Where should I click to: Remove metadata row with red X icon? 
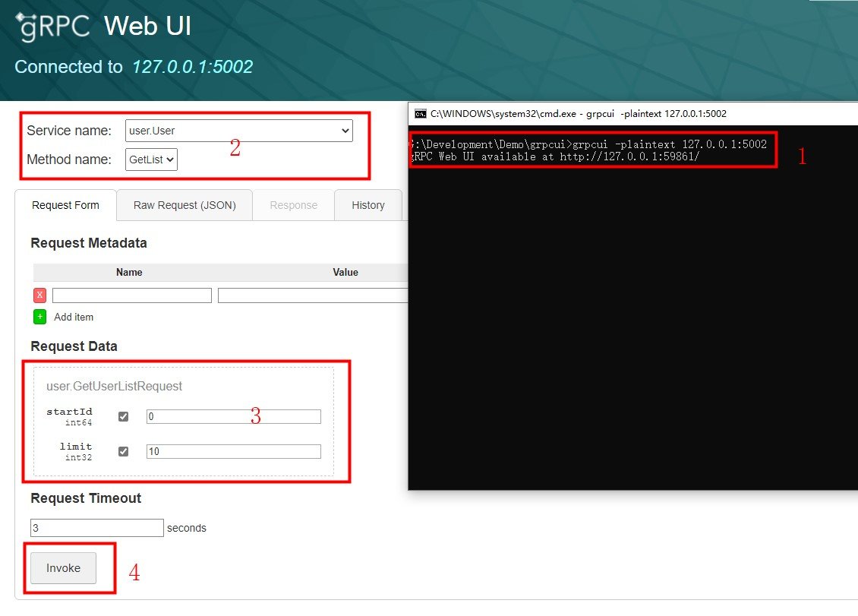pos(39,295)
